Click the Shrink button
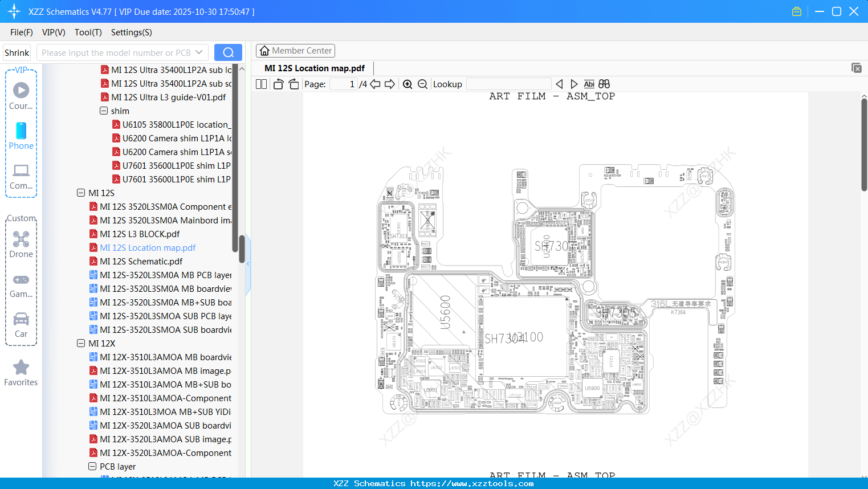868x489 pixels. [x=17, y=52]
